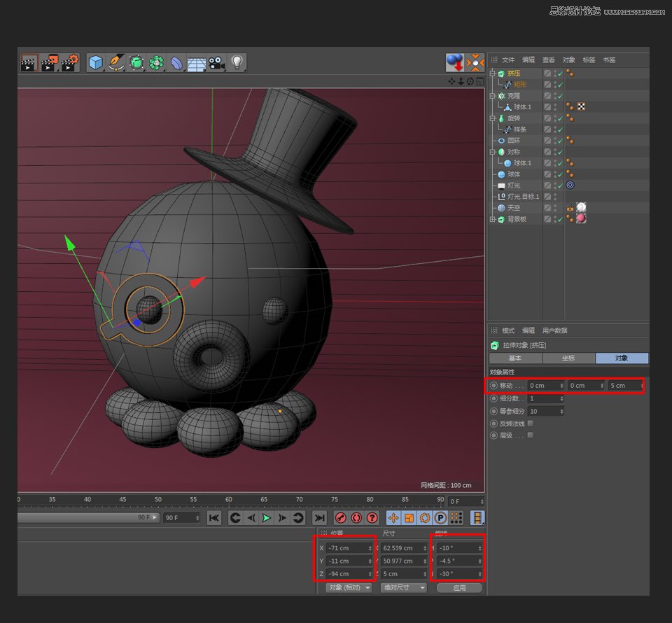Select the spline pen tool
The width and height of the screenshot is (672, 623).
[x=116, y=63]
